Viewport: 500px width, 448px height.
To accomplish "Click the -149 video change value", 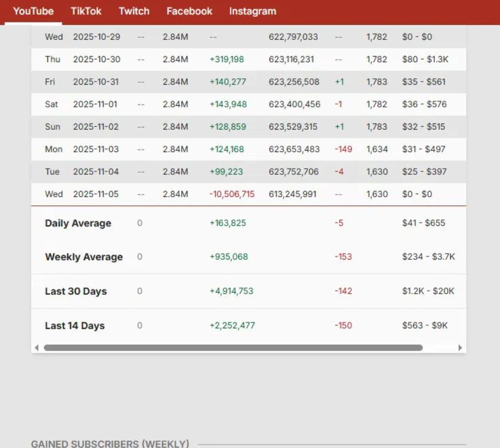I will coord(343,149).
